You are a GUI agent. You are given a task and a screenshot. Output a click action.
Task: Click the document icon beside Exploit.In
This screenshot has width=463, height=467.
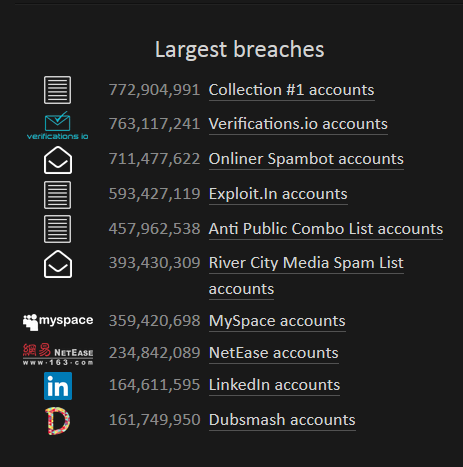pyautogui.click(x=57, y=195)
